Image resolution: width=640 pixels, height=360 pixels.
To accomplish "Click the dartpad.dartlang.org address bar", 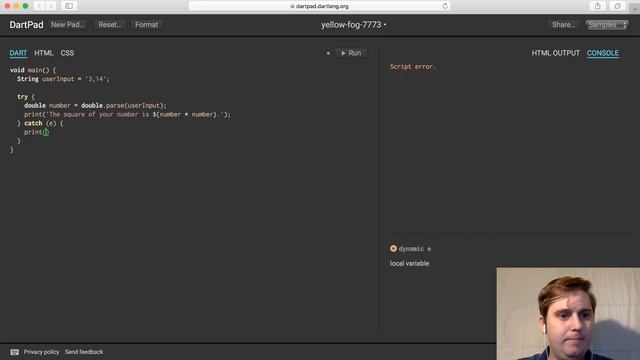I will (x=319, y=6).
